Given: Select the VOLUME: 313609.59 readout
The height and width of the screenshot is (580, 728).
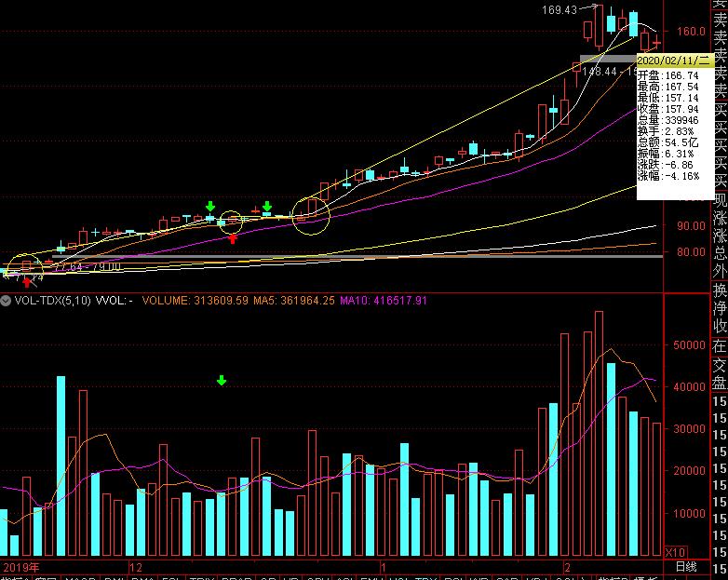Looking at the screenshot, I should coord(195,301).
